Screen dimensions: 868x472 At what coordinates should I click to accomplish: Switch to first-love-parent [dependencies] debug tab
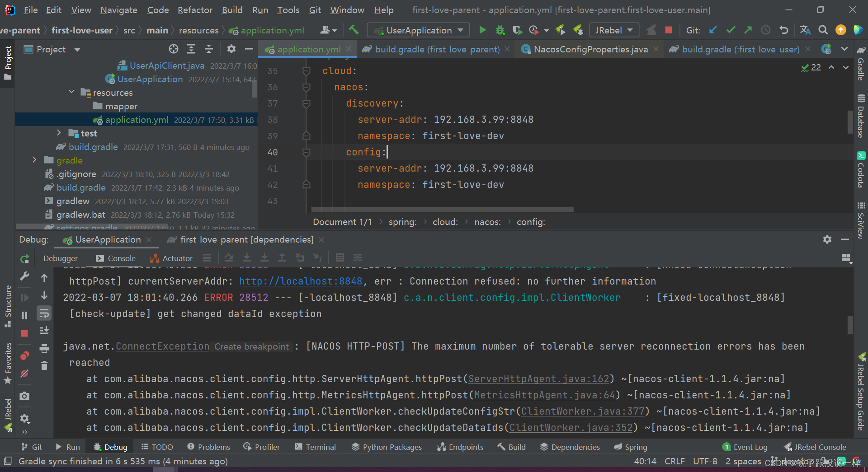pos(246,239)
